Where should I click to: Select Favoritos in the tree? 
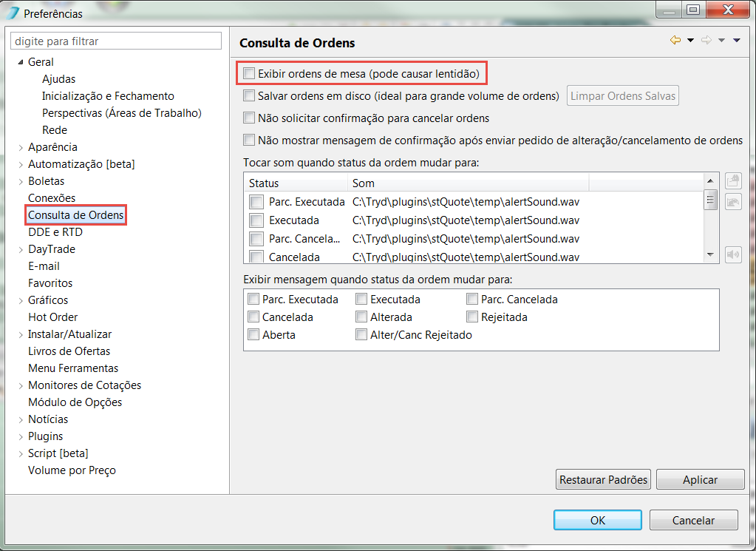click(x=50, y=283)
